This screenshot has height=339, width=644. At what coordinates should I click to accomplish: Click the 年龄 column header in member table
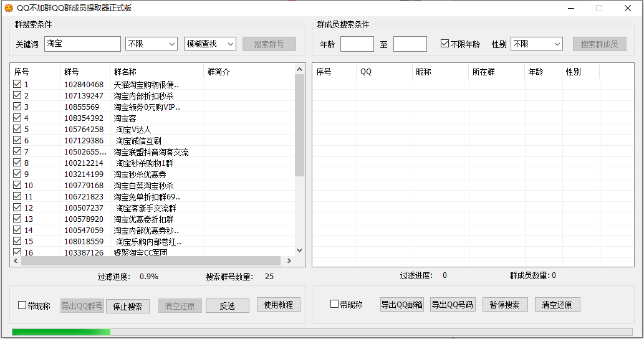[544, 72]
